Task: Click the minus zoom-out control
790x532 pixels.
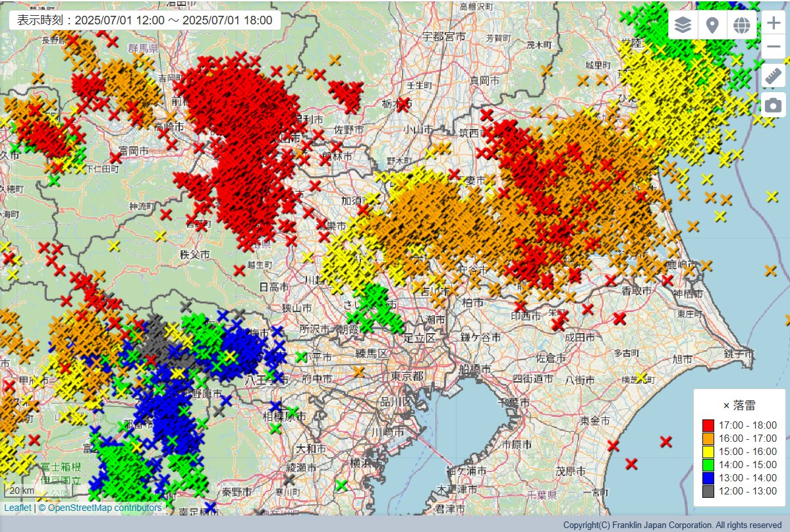Action: click(x=773, y=47)
